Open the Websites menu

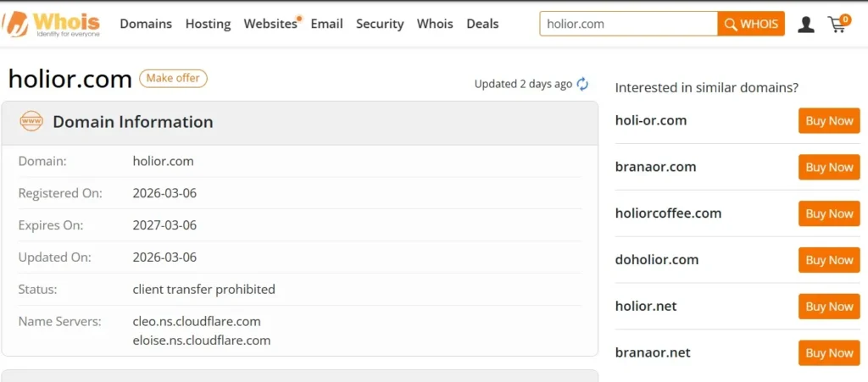coord(270,24)
